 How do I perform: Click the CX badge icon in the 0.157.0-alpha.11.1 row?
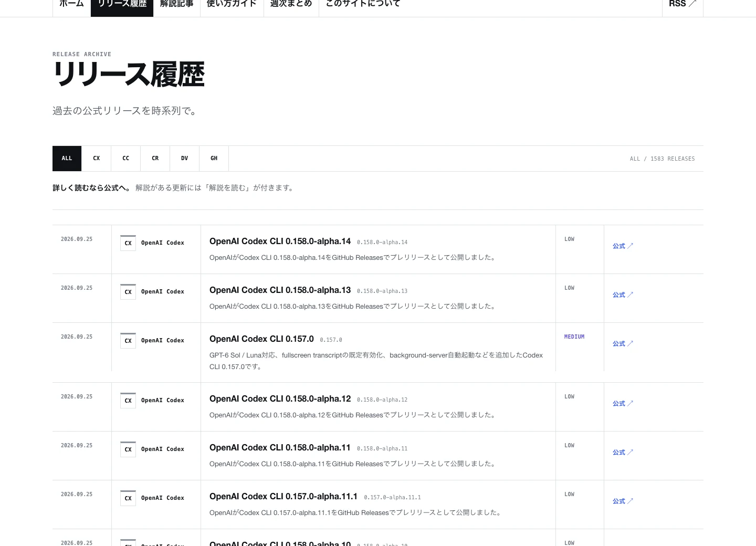(x=128, y=498)
